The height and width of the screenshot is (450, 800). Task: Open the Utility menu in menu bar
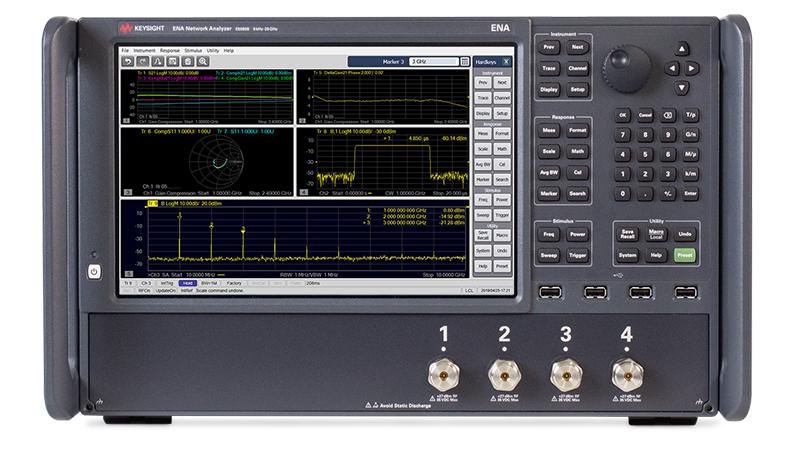point(213,50)
